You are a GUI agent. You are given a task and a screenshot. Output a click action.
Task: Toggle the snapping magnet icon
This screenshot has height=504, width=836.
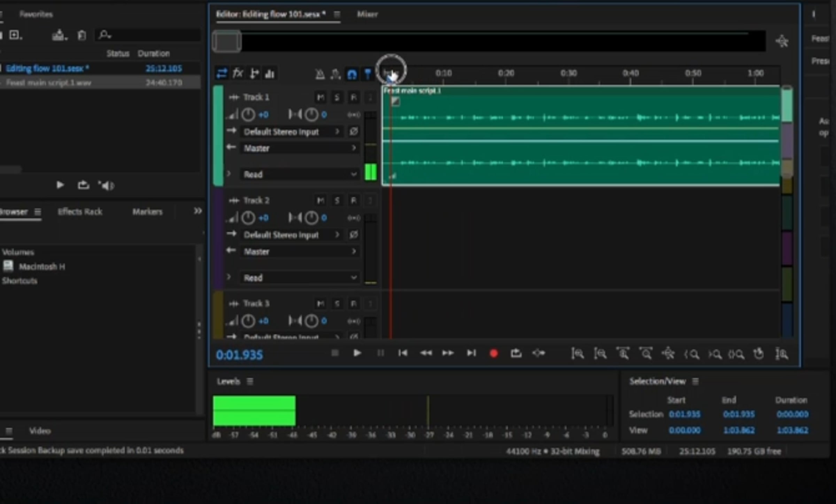pos(352,74)
